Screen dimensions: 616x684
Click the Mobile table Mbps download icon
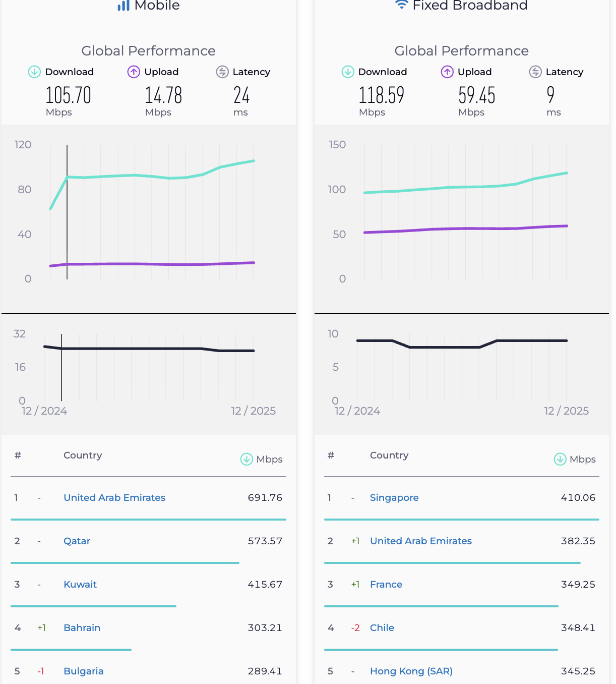click(247, 459)
